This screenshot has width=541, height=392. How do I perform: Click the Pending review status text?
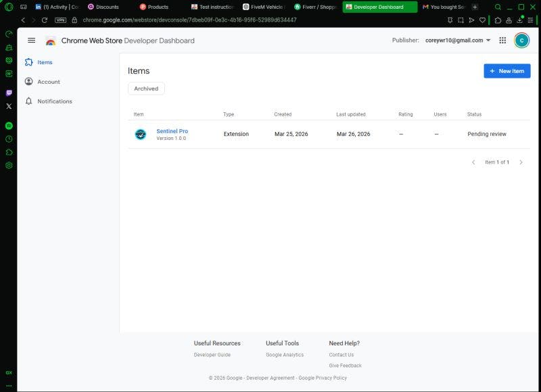coord(486,134)
